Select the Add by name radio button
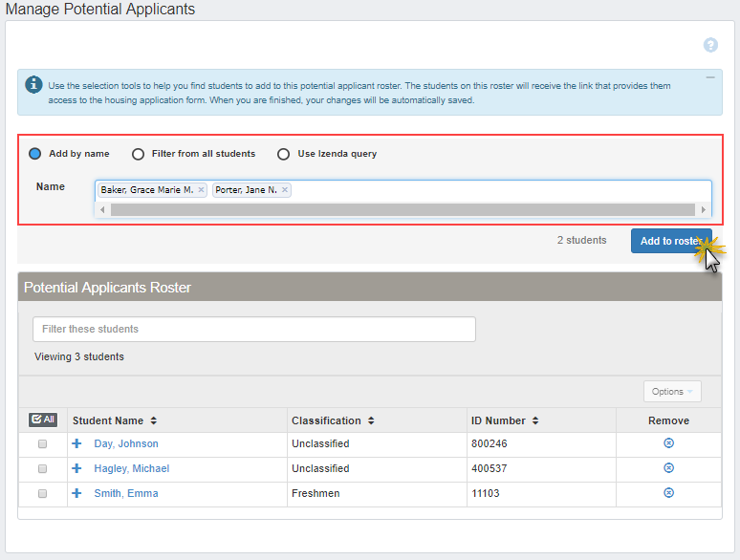This screenshot has width=740, height=560. (35, 154)
